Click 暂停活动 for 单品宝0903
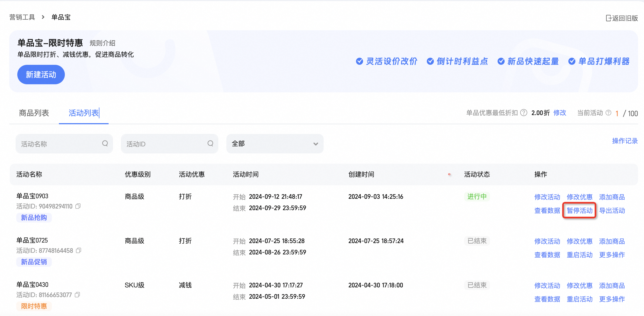This screenshot has height=316, width=644. [580, 210]
